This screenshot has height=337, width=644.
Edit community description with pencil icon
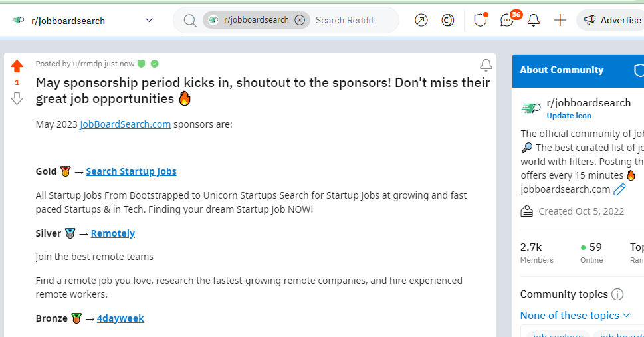pyautogui.click(x=619, y=189)
